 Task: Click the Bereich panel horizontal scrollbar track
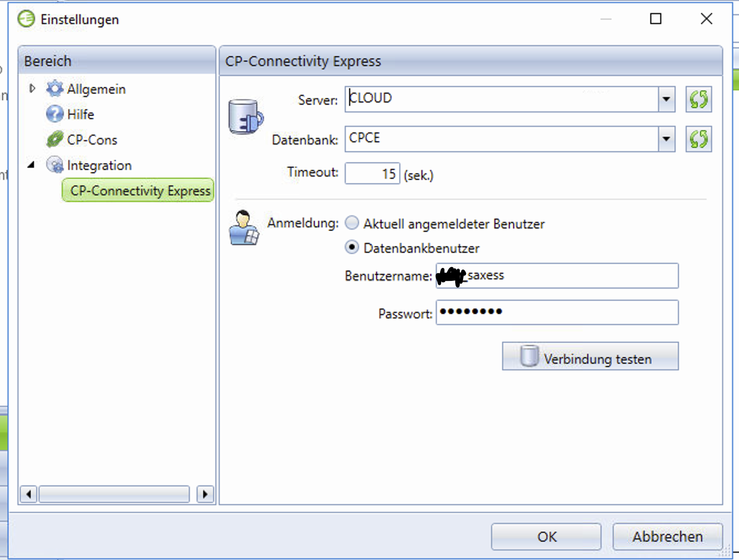click(114, 494)
